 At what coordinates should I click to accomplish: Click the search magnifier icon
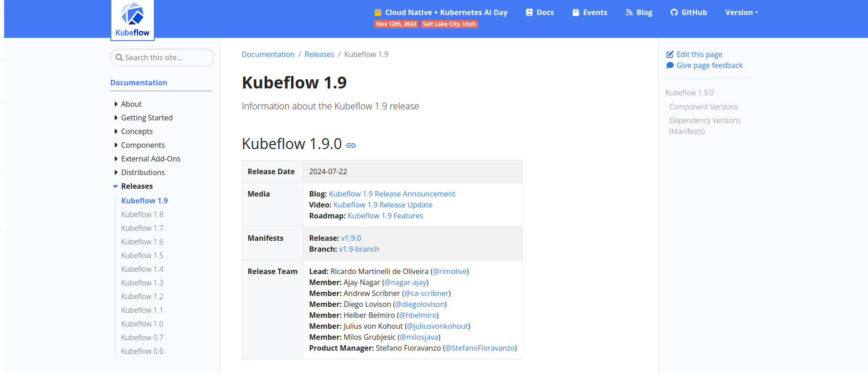pos(119,57)
